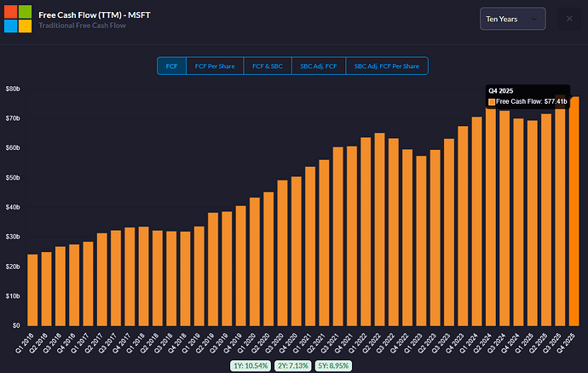Viewport: 588px width, 373px height.
Task: Click the Traditional Free Cash Flow subtitle
Action: [x=82, y=26]
